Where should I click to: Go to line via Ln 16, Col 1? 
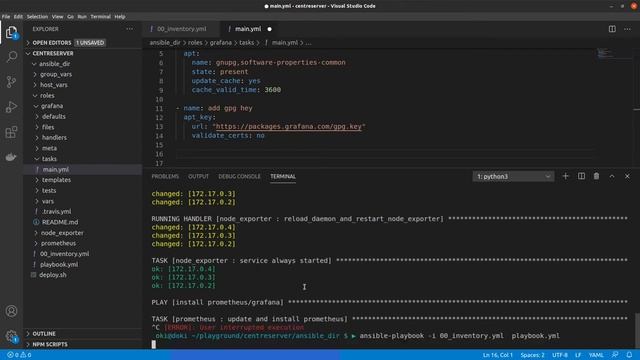(x=498, y=355)
